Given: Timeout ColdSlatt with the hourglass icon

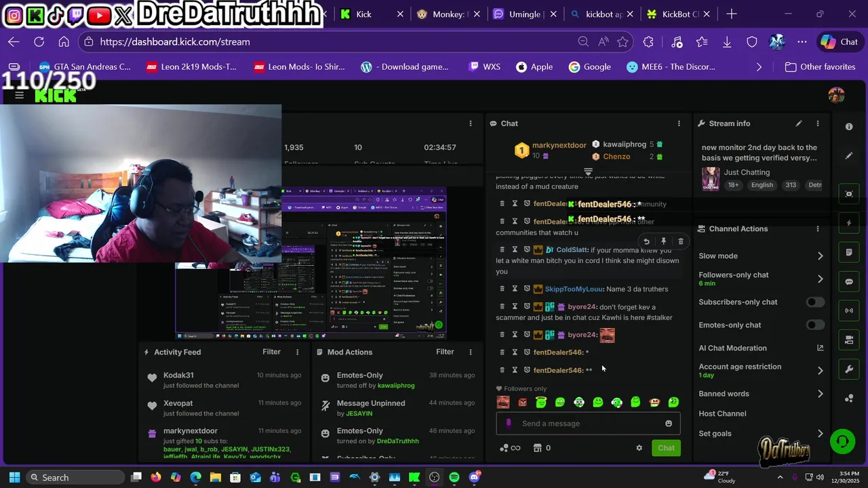Looking at the screenshot, I should pyautogui.click(x=515, y=250).
